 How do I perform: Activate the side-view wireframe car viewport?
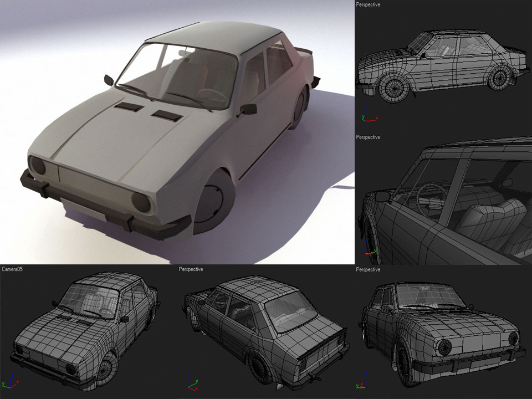coord(443,66)
